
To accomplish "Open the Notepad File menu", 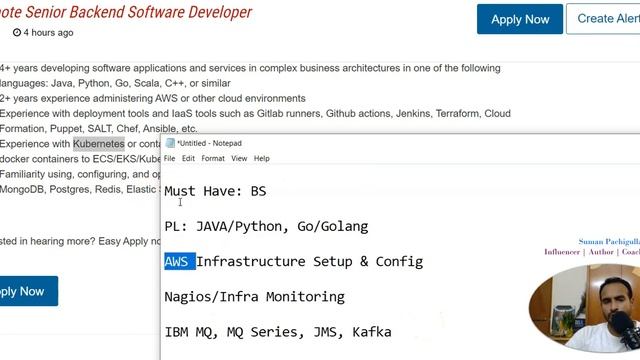I will [169, 158].
